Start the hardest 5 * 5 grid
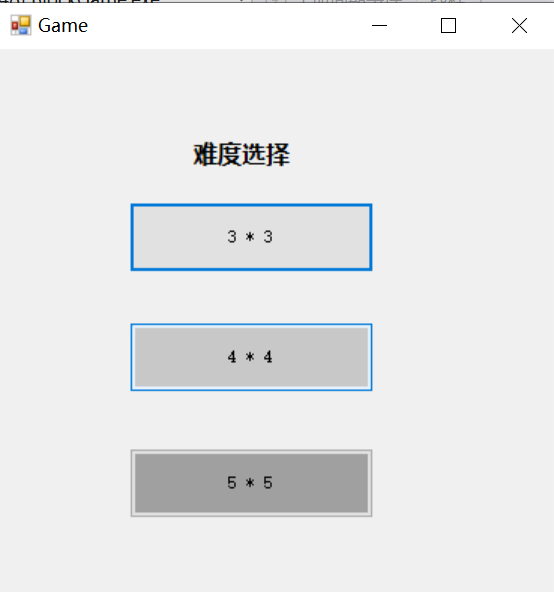This screenshot has height=592, width=554. click(x=252, y=483)
